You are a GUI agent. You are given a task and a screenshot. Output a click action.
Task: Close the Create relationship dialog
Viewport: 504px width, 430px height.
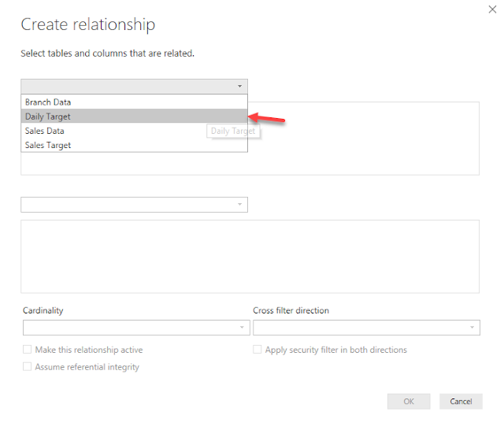pyautogui.click(x=493, y=9)
